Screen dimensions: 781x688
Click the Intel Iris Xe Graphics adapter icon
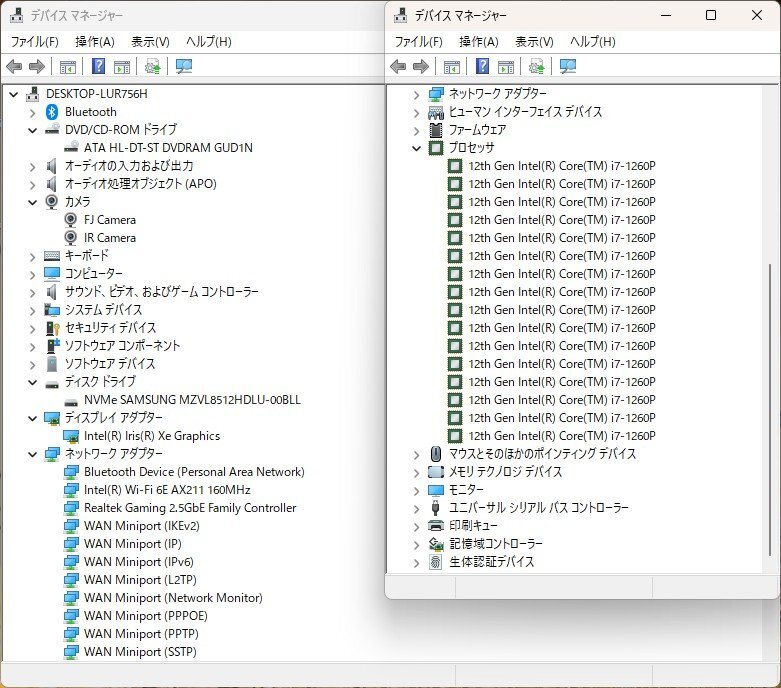pos(72,436)
